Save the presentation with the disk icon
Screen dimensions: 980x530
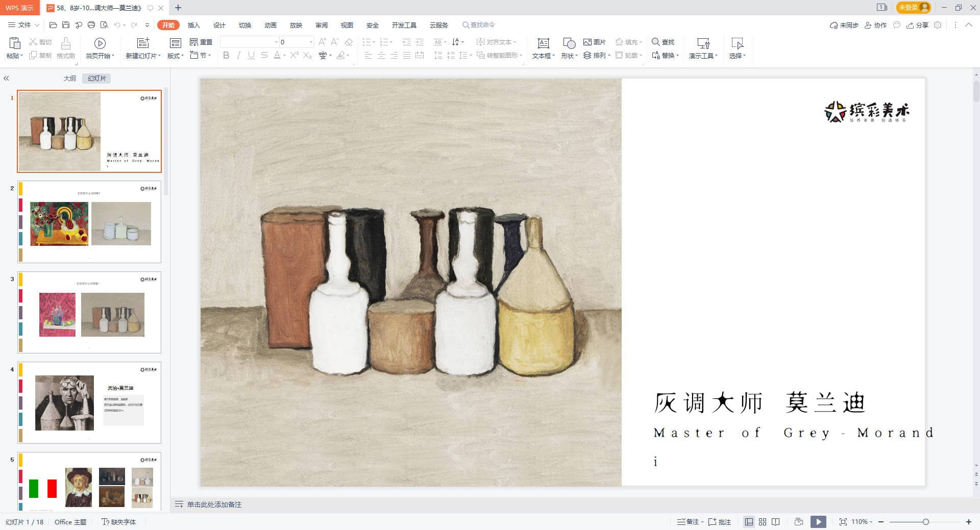point(66,25)
